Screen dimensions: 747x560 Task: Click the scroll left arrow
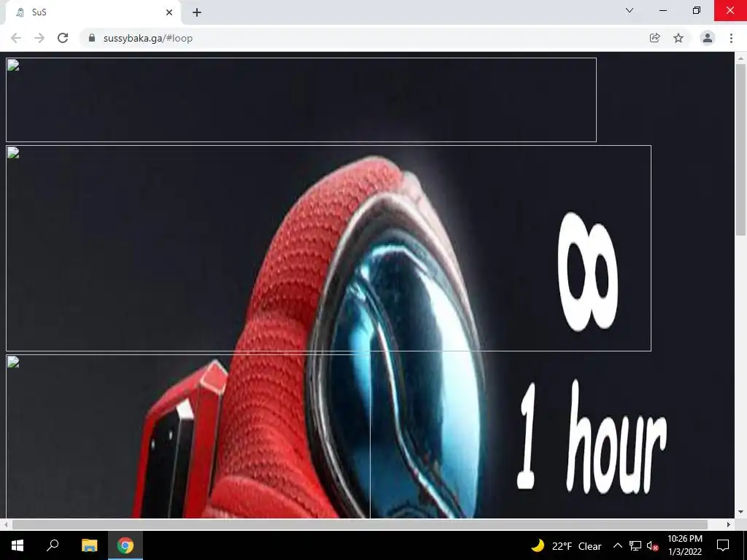tap(5, 524)
